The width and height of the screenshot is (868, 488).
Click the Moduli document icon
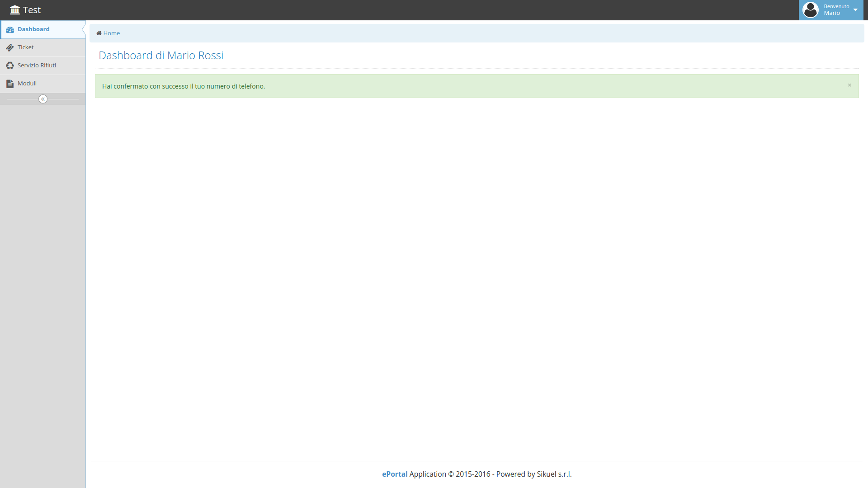click(10, 84)
